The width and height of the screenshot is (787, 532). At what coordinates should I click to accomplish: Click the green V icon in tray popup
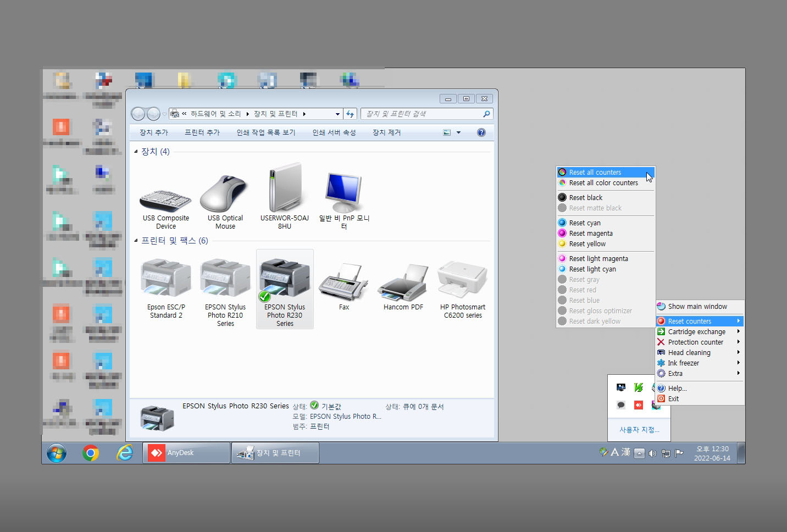tap(638, 387)
